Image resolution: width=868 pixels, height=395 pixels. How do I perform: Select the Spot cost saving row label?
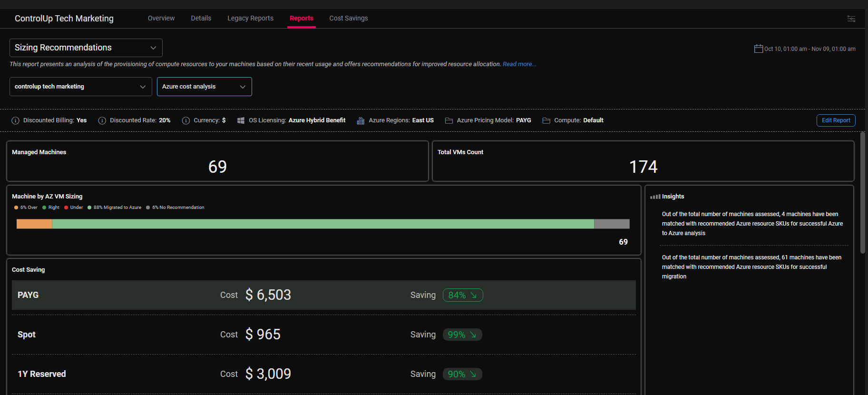pos(27,335)
